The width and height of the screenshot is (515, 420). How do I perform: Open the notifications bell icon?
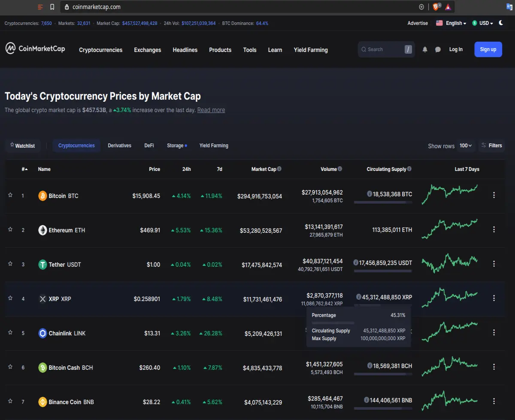[x=425, y=49]
